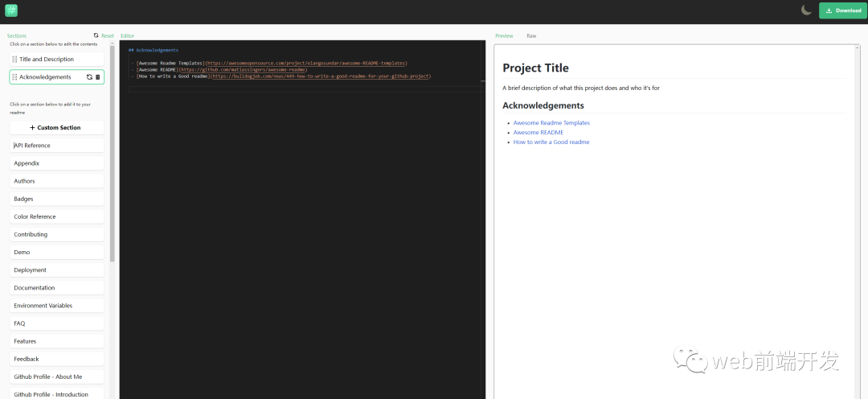
Task: Add the API Reference section
Action: (56, 145)
